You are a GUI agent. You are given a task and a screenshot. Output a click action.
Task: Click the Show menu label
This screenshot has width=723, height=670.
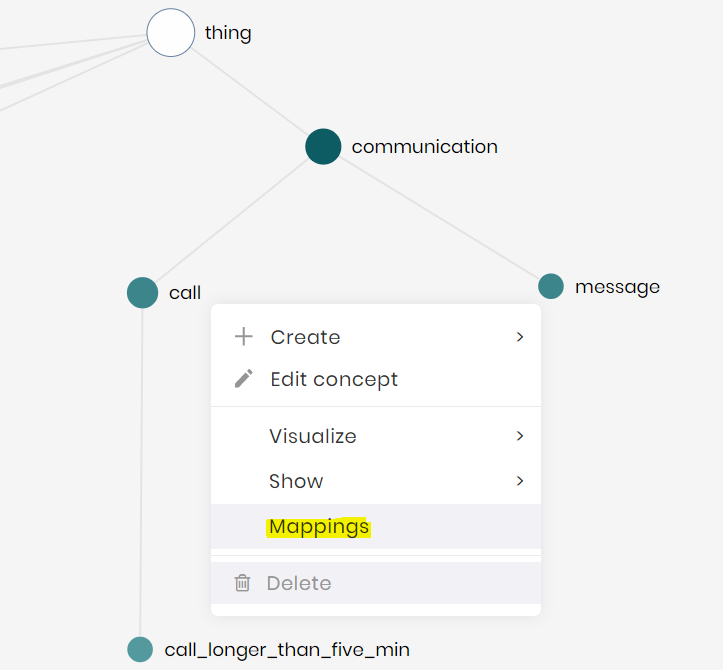point(296,481)
